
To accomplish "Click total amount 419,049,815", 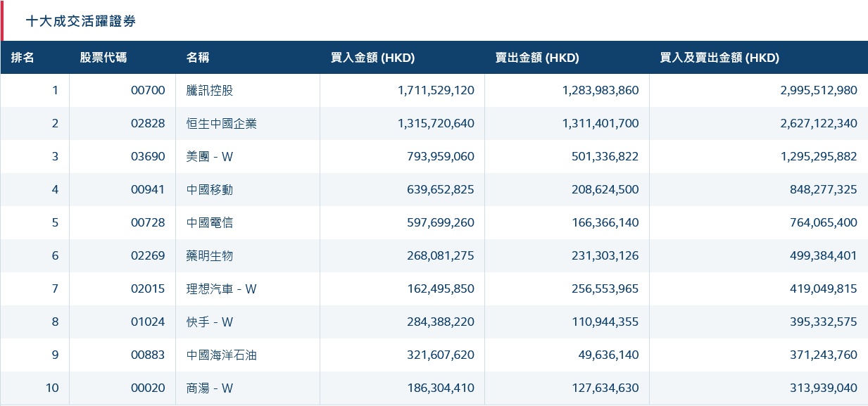I will tap(824, 288).
